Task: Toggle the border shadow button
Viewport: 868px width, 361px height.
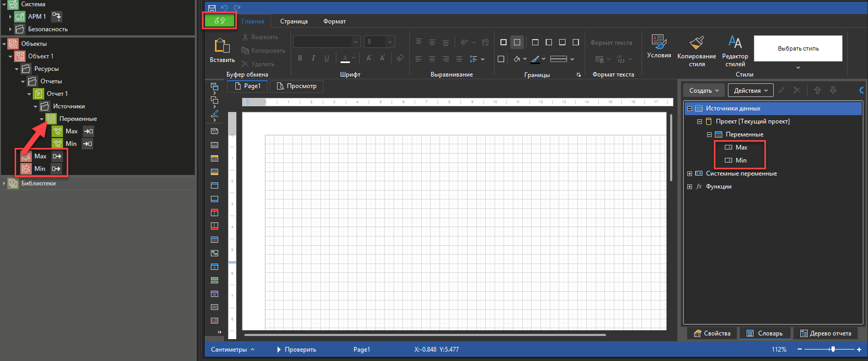Action: point(501,59)
